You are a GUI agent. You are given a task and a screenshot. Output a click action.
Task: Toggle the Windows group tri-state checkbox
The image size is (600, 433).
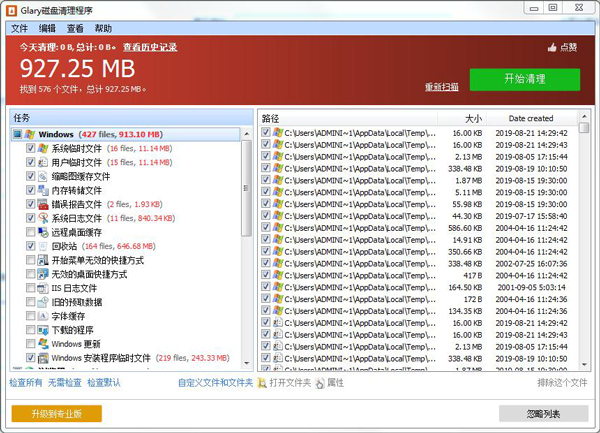18,134
